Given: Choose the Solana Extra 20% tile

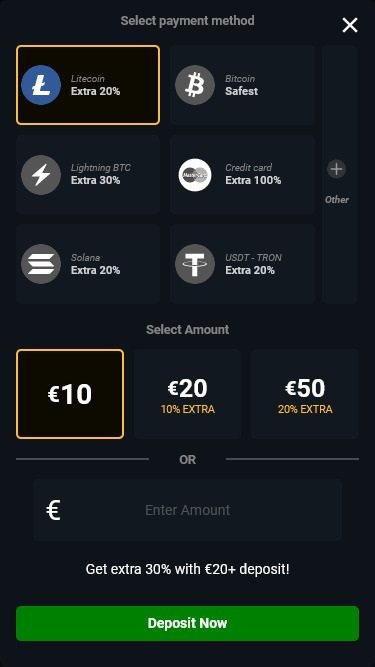Looking at the screenshot, I should click(x=88, y=264).
